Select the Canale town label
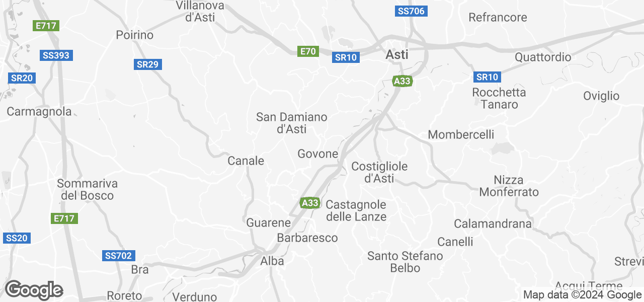644x302 pixels. click(246, 161)
